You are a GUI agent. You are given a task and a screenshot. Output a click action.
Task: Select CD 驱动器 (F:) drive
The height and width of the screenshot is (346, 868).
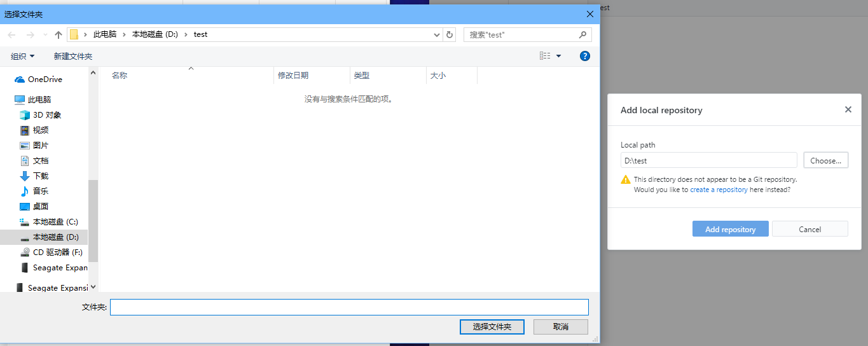[x=57, y=253]
